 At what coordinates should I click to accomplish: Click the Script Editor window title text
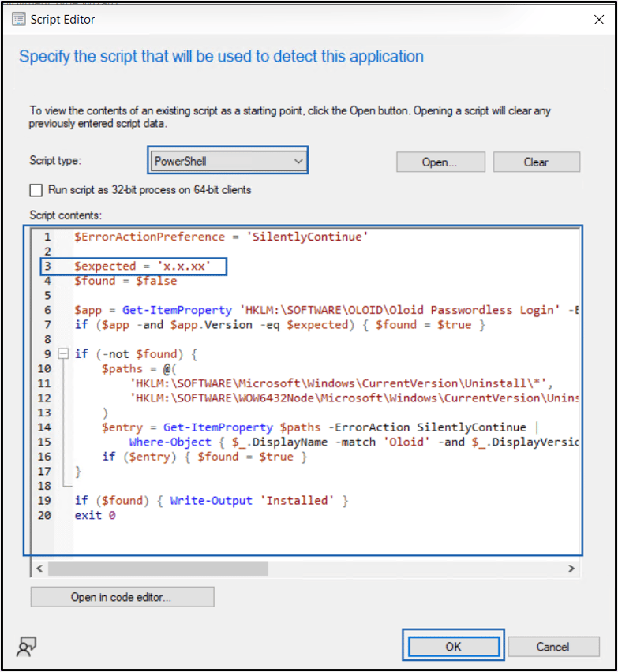point(62,20)
